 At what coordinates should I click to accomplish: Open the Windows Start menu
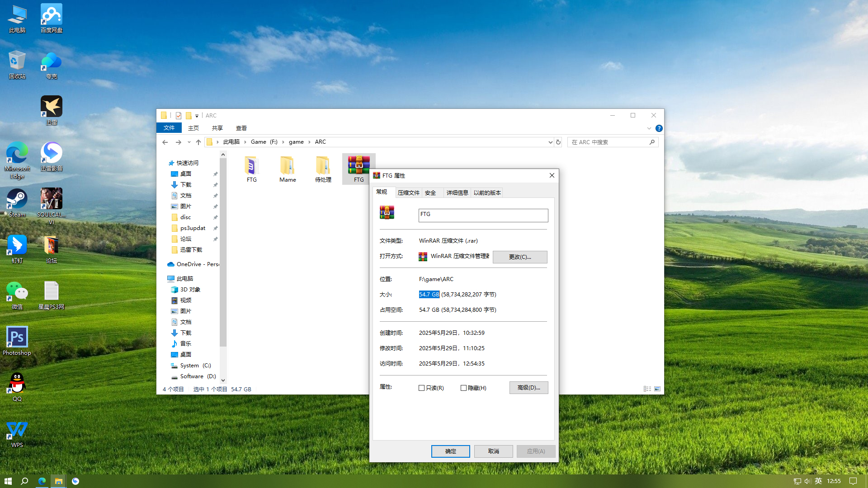tap(8, 481)
